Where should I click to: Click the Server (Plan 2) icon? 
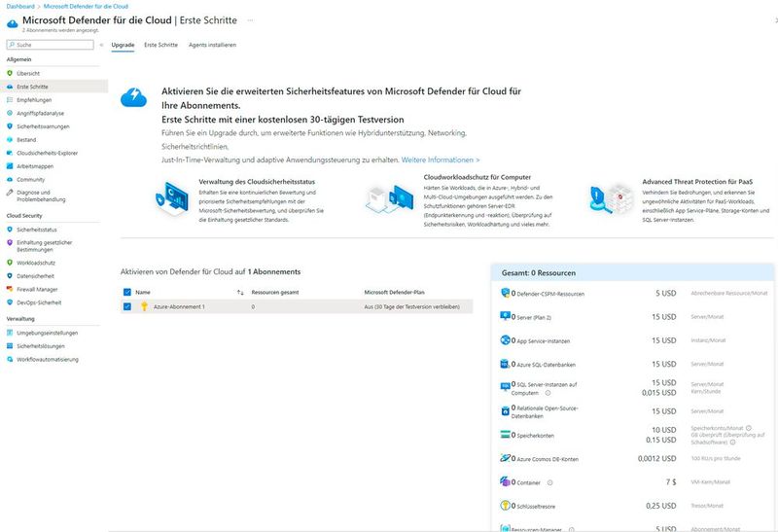coord(505,316)
